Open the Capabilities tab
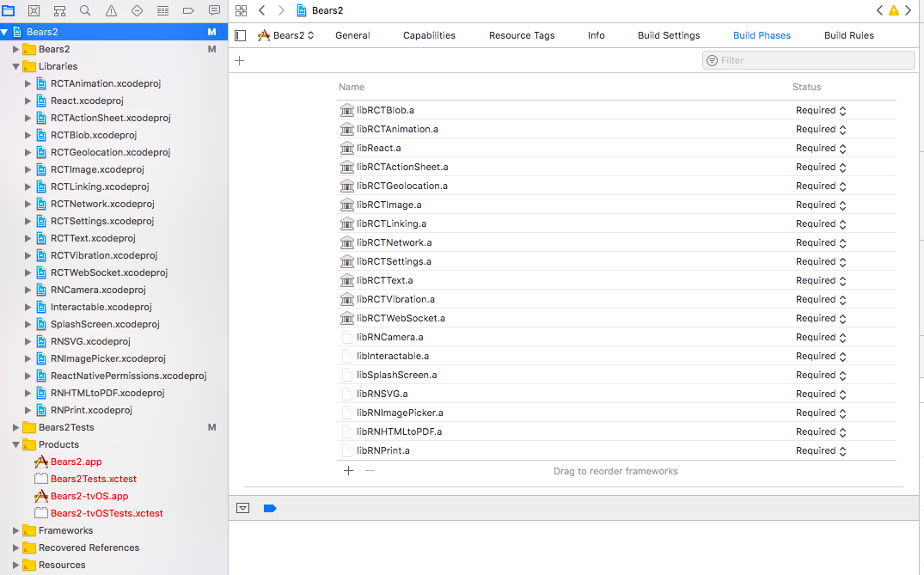 429,35
